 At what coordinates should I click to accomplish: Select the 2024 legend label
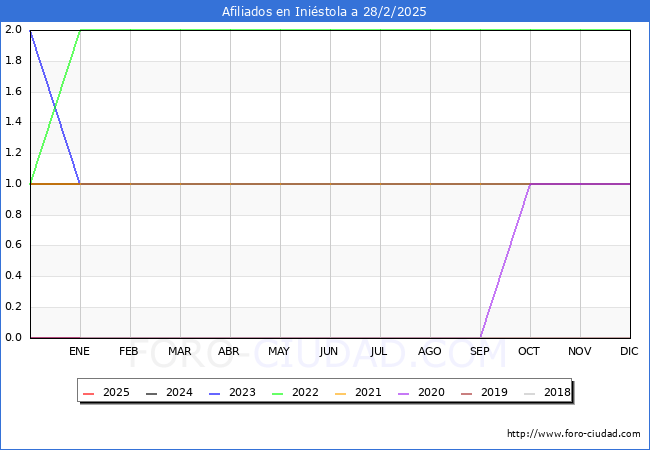[179, 392]
